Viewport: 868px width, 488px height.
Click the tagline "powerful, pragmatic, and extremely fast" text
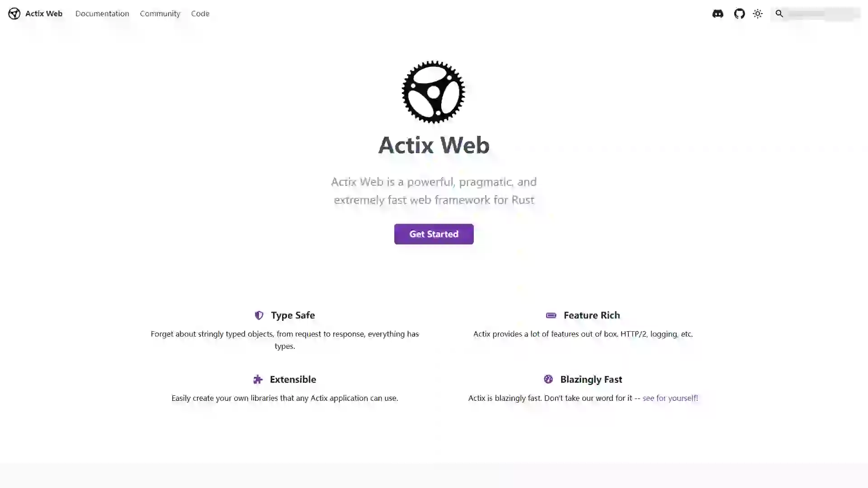(x=434, y=191)
